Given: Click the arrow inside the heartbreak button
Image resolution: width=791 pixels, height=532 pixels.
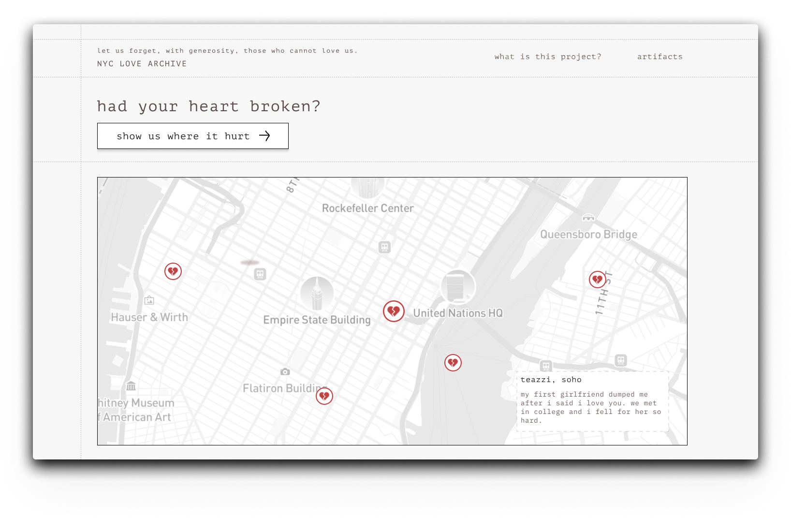Looking at the screenshot, I should (265, 136).
